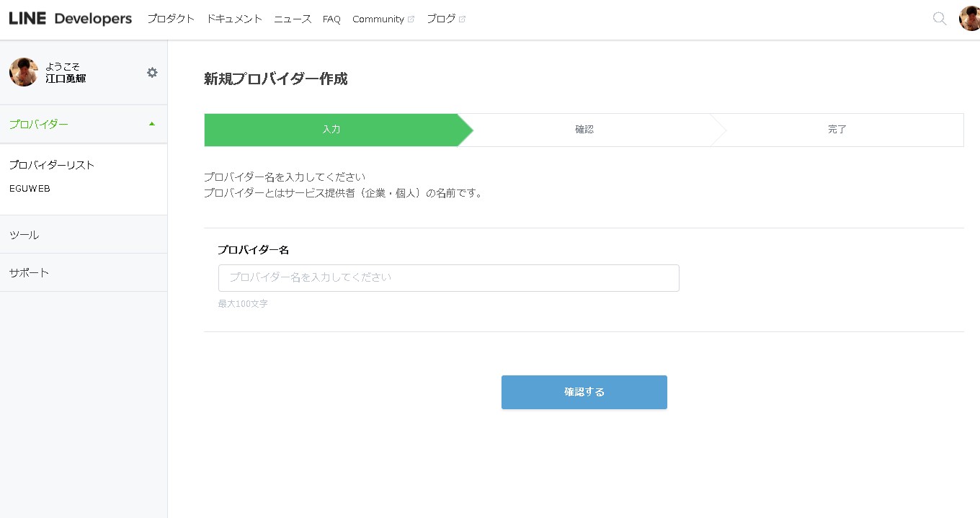
Task: Click the settings gear beside the username
Action: click(152, 72)
